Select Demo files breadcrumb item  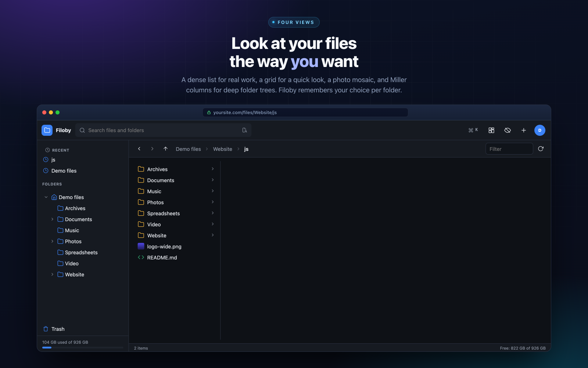point(189,149)
